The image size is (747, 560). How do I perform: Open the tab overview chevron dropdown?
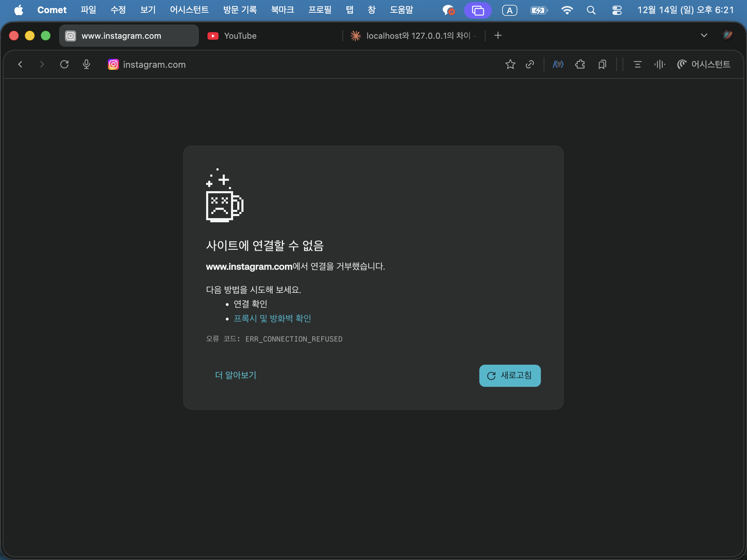(703, 35)
